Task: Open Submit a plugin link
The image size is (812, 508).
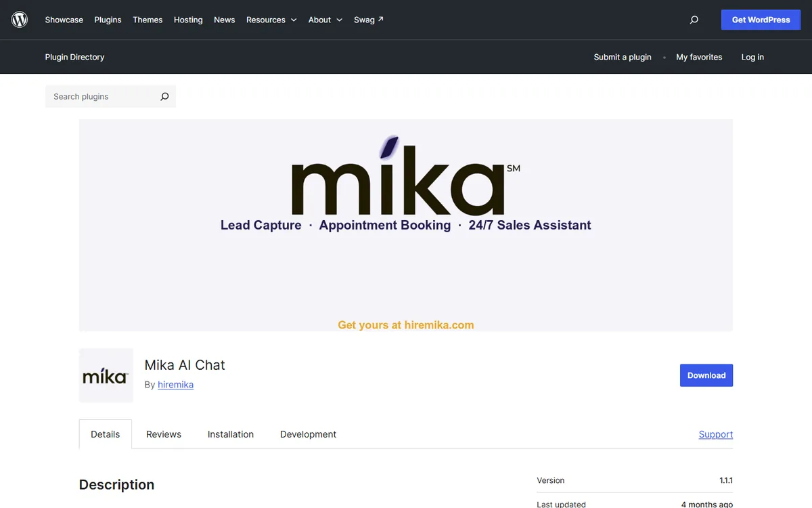Action: 623,57
